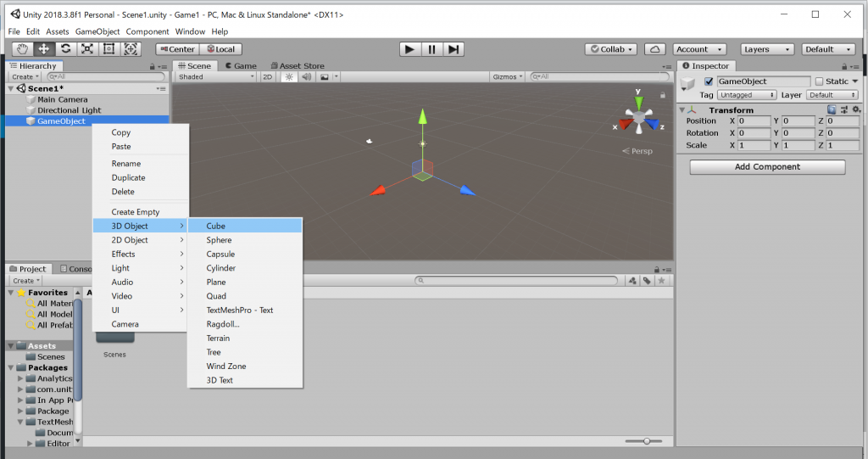Viewport: 868px width, 459px height.
Task: Choose Create Empty in context menu
Action: click(141, 212)
